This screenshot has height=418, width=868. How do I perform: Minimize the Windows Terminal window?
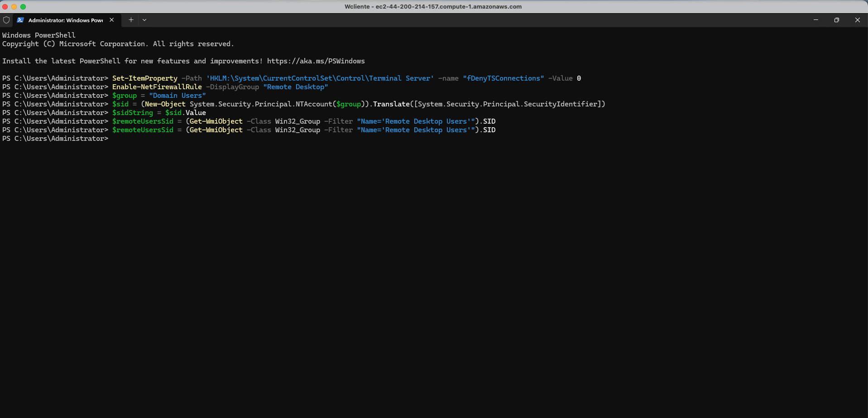click(x=815, y=20)
